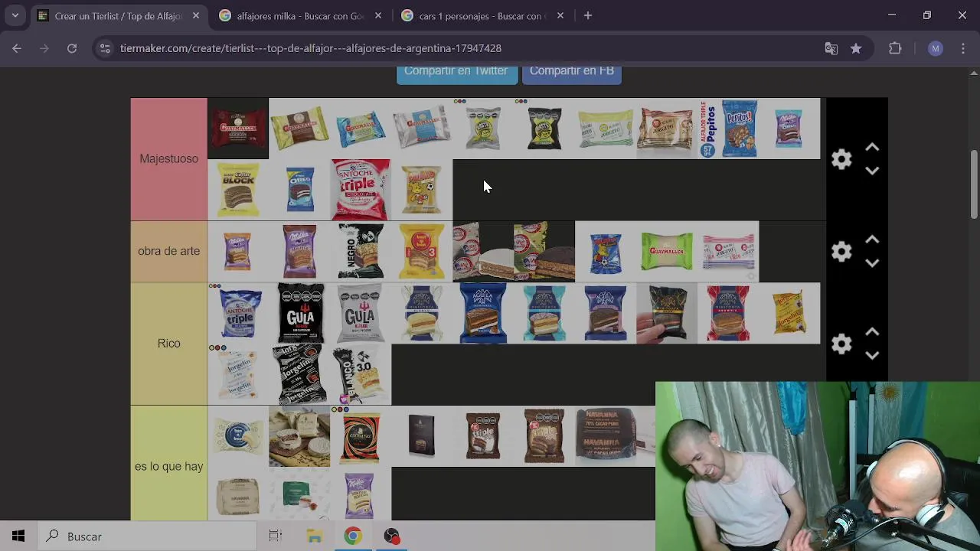Pick the black Gula alfajor in Rico
Image resolution: width=980 pixels, height=551 pixels.
[299, 313]
